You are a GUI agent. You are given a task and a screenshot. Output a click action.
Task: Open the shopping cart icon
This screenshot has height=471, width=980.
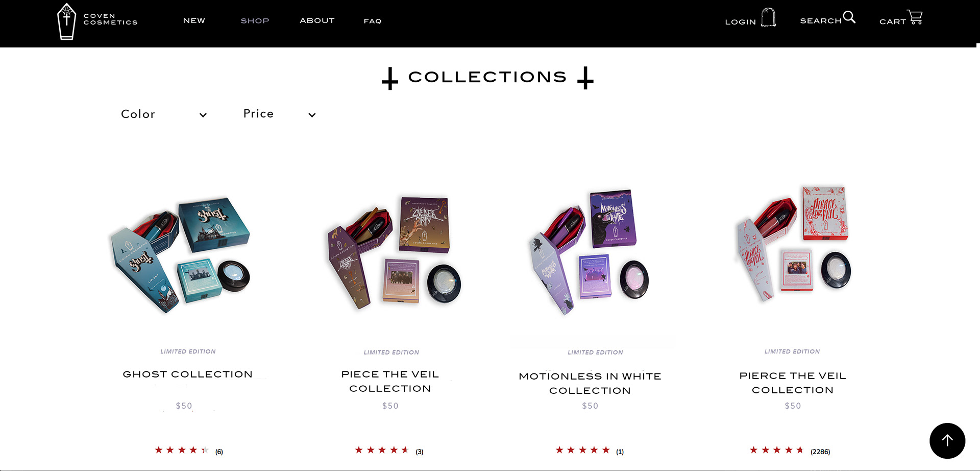[915, 17]
